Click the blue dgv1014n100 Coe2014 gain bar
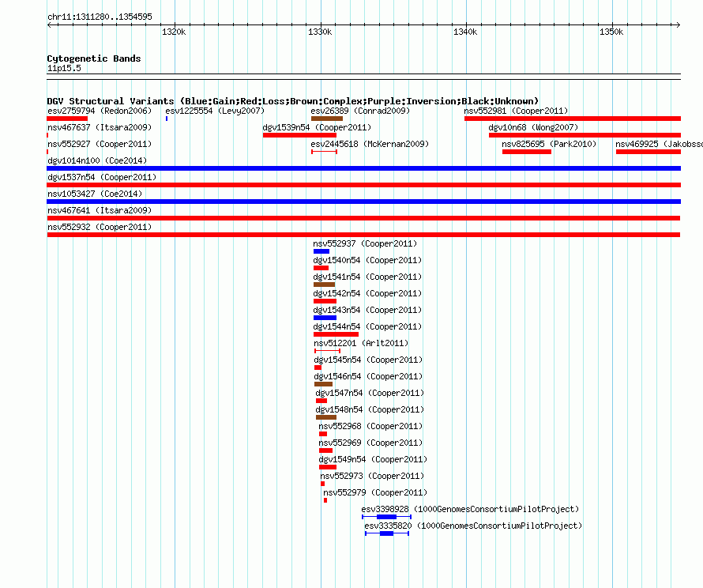The height and width of the screenshot is (588, 703). tap(363, 168)
